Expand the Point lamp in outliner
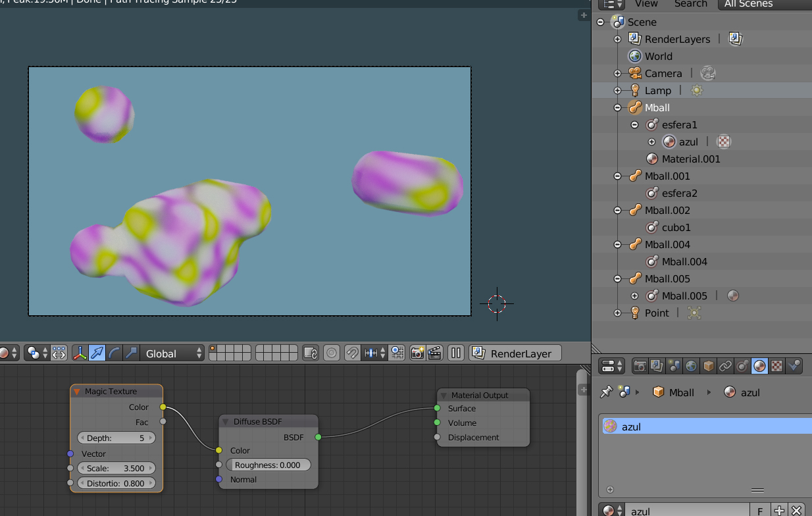Viewport: 812px width, 516px height. [x=617, y=313]
